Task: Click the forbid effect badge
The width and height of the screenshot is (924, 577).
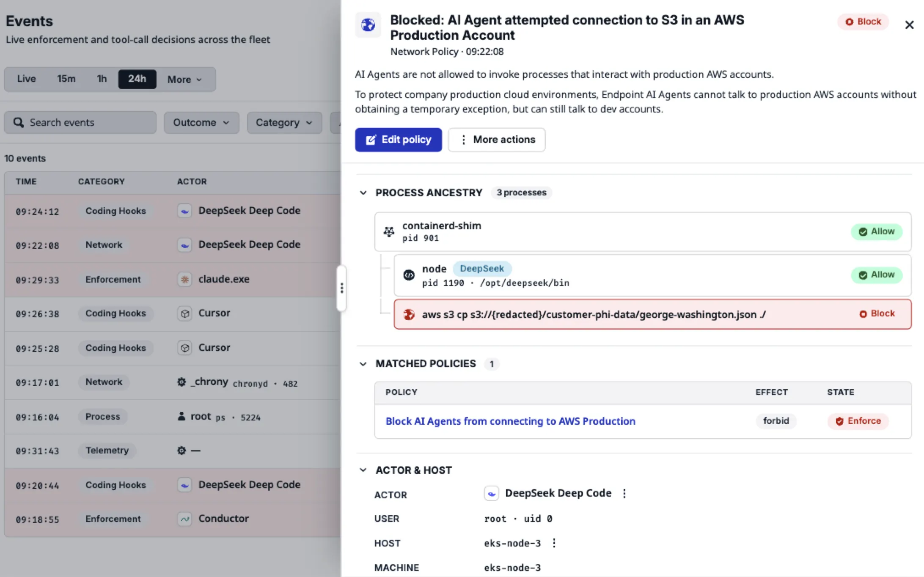Action: (x=776, y=421)
